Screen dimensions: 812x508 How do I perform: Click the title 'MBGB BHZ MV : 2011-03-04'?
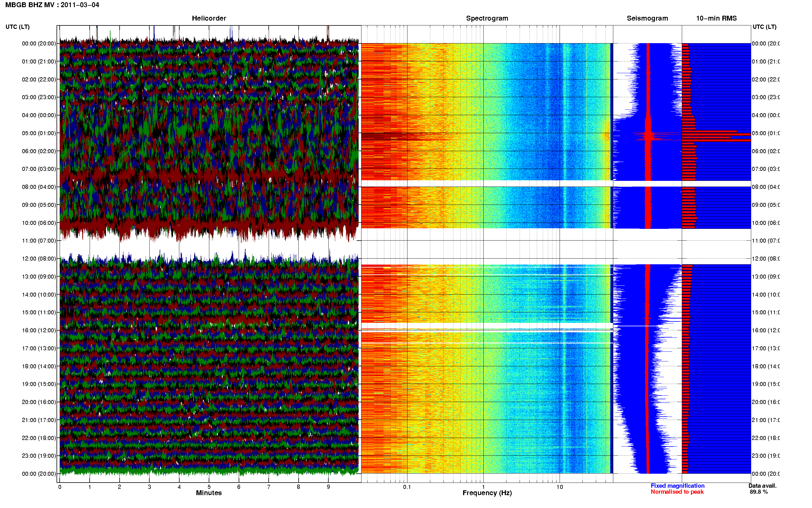[52, 5]
